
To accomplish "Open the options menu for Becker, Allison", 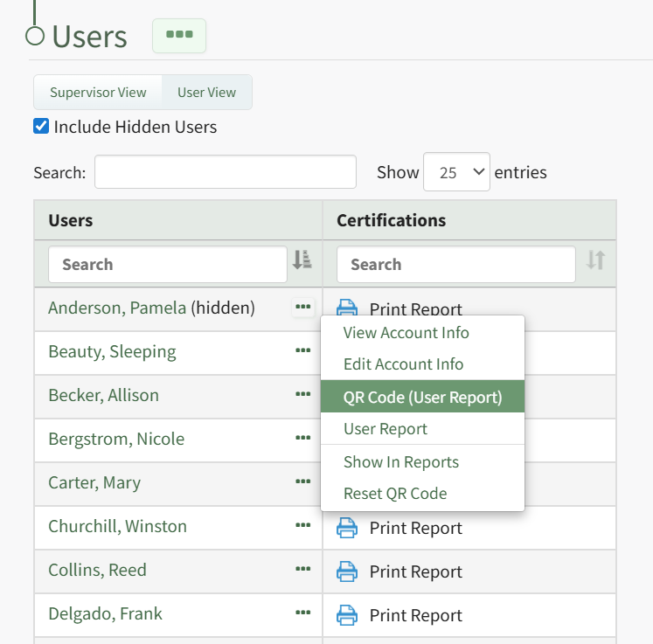I will [x=303, y=395].
